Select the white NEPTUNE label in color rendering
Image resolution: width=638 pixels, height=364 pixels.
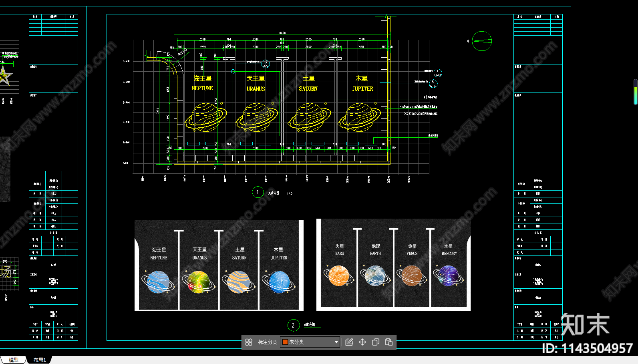pyautogui.click(x=159, y=258)
